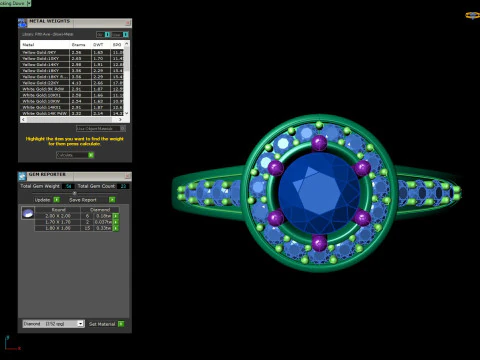This screenshot has height=360, width=480.
Task: Click the 3.32 grams cell
Action: point(80,113)
